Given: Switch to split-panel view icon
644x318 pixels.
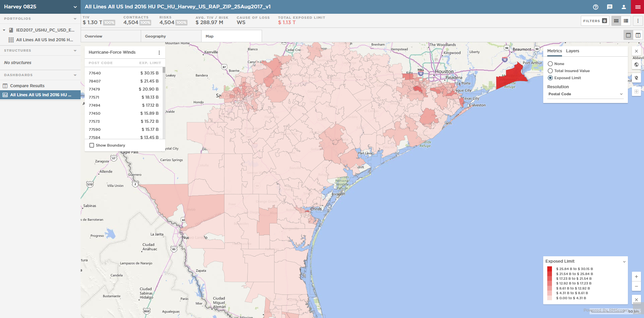Looking at the screenshot, I should 638,35.
